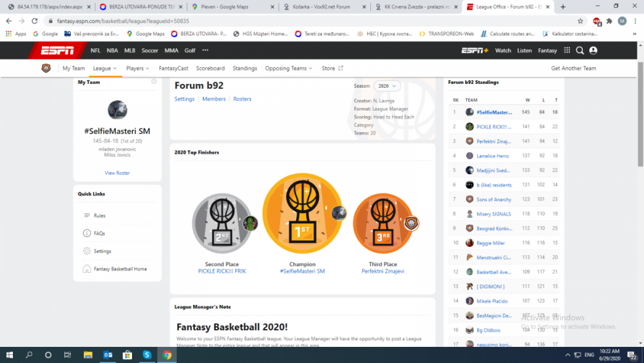
Task: Click the ESPN logo in header
Action: 57,50
